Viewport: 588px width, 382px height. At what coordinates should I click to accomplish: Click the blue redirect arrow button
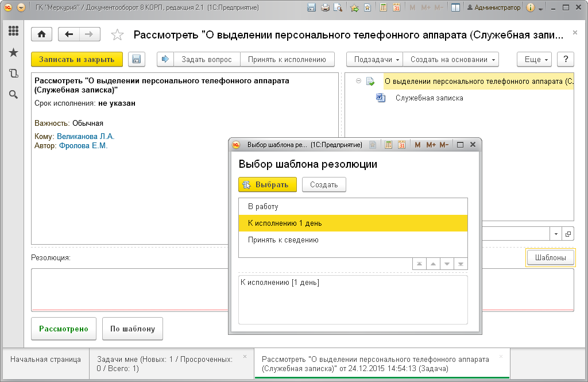[x=165, y=59]
